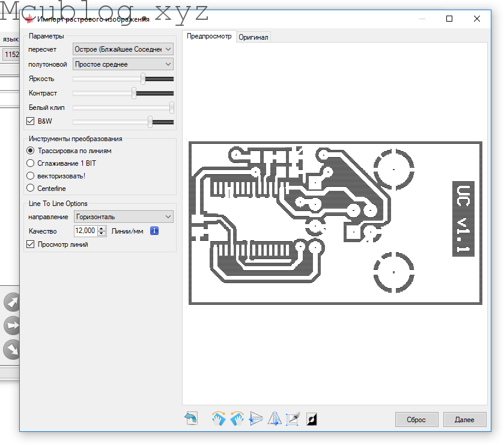
Task: Choose the Centerline radio option
Action: point(31,189)
